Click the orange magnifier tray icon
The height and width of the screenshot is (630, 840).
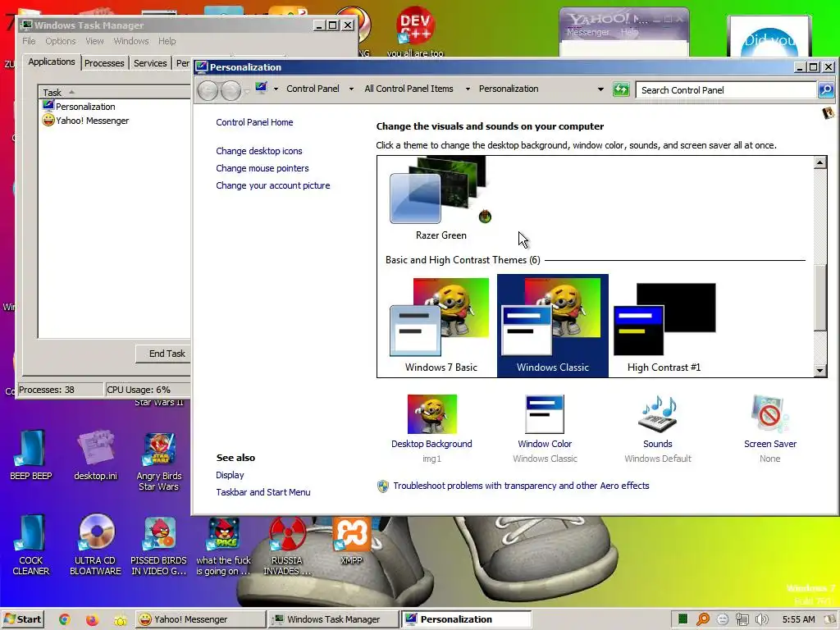(702, 619)
